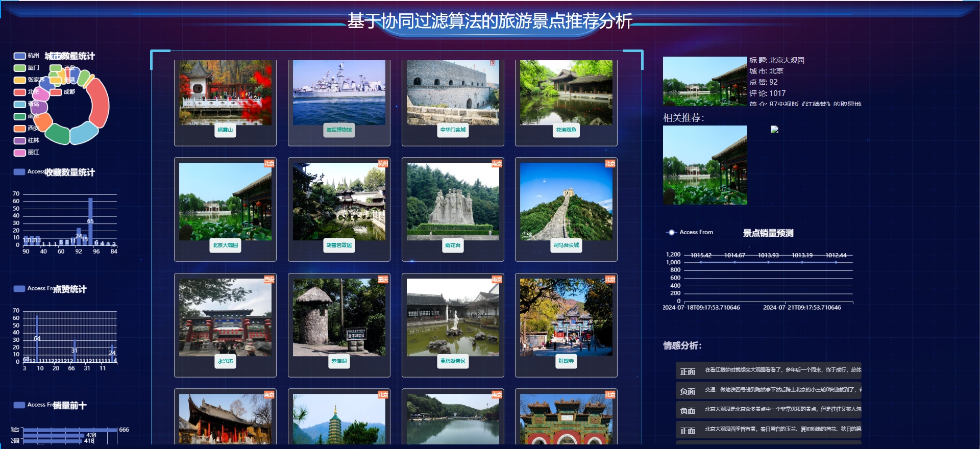Open bottom-row colorful archway gate thumbnail
Viewport: 980px width, 449px height.
tap(566, 419)
